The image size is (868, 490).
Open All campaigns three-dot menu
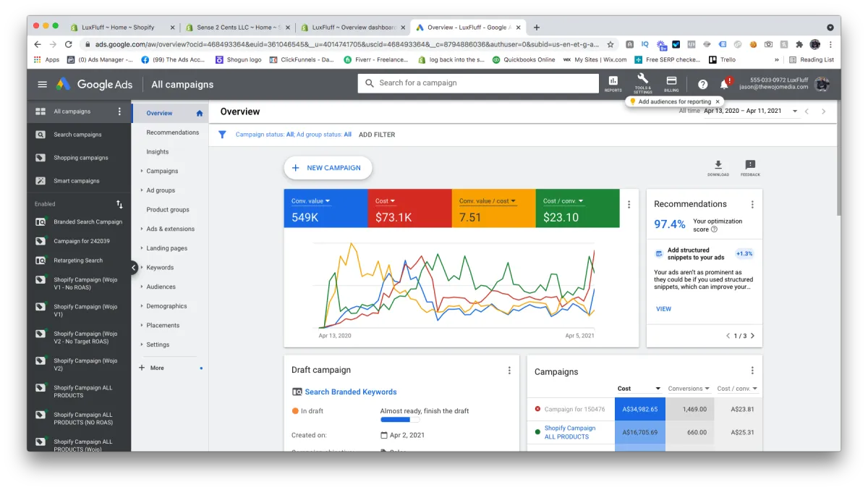(120, 111)
